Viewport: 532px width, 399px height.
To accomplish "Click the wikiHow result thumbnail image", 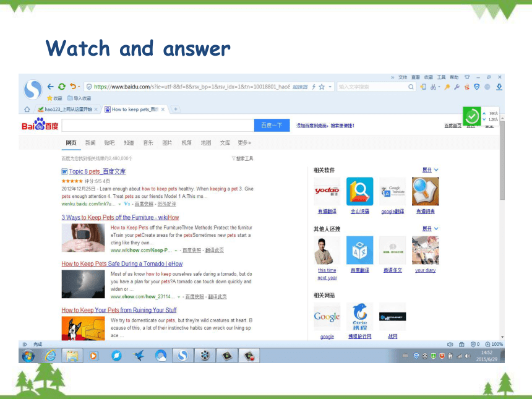I will (x=83, y=238).
